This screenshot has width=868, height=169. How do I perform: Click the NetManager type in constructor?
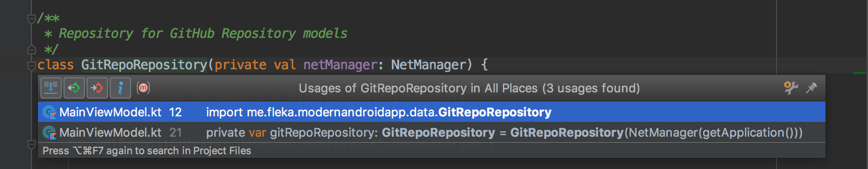[x=428, y=65]
